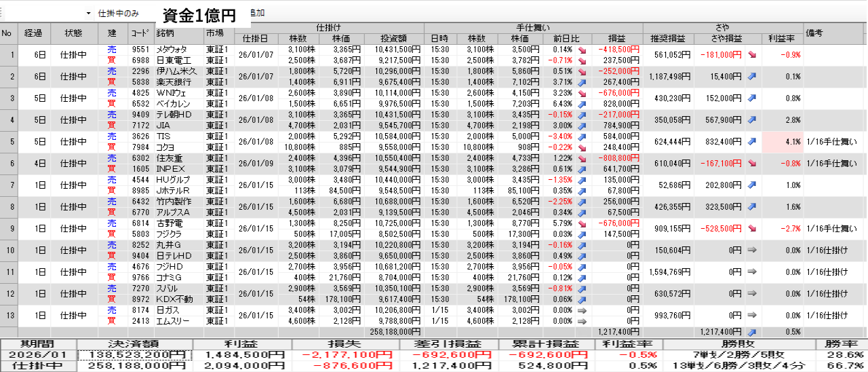Click the flat さや損益 arrow in row 10
This screenshot has height=372, width=868.
point(752,250)
